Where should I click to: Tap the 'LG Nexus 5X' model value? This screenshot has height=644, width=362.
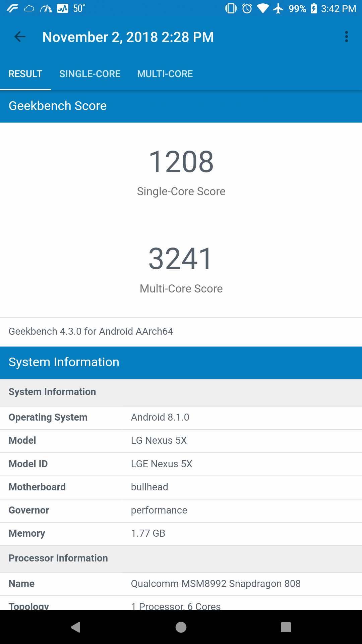point(159,440)
